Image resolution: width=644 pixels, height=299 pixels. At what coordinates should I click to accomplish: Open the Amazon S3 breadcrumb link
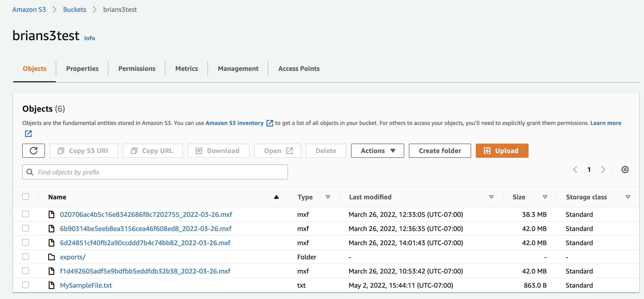(29, 9)
